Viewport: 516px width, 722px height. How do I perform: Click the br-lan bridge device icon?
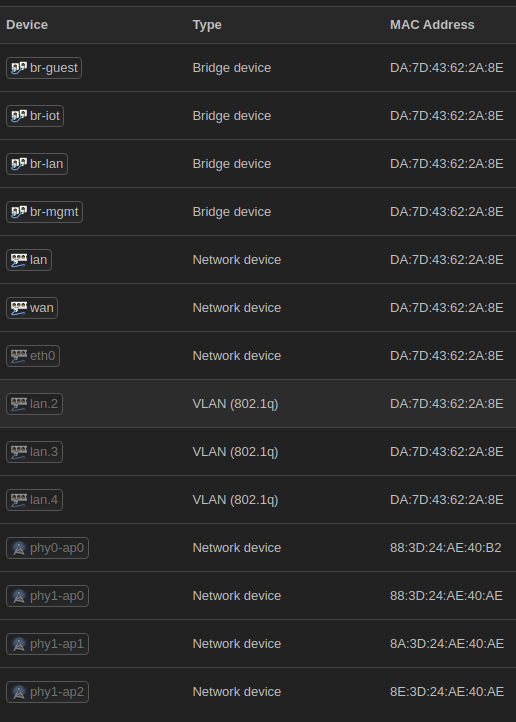point(19,164)
